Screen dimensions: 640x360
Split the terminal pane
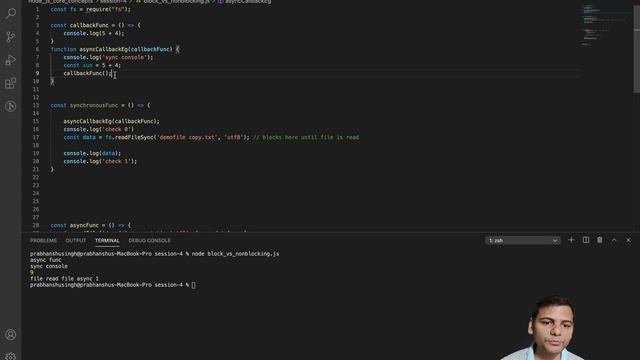[x=586, y=240]
